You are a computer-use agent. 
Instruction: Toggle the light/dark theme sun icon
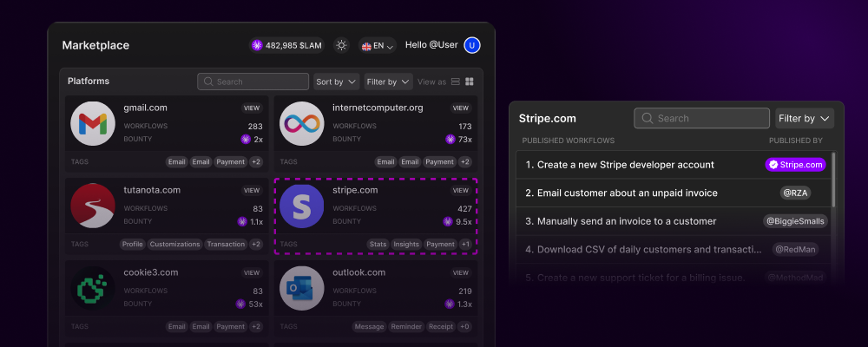click(341, 45)
